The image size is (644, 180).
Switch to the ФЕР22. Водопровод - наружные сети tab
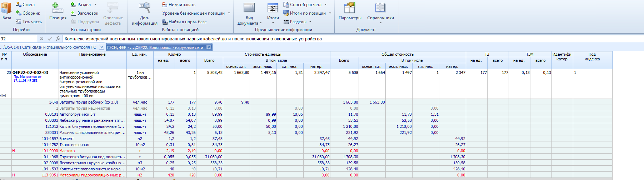[x=155, y=47]
